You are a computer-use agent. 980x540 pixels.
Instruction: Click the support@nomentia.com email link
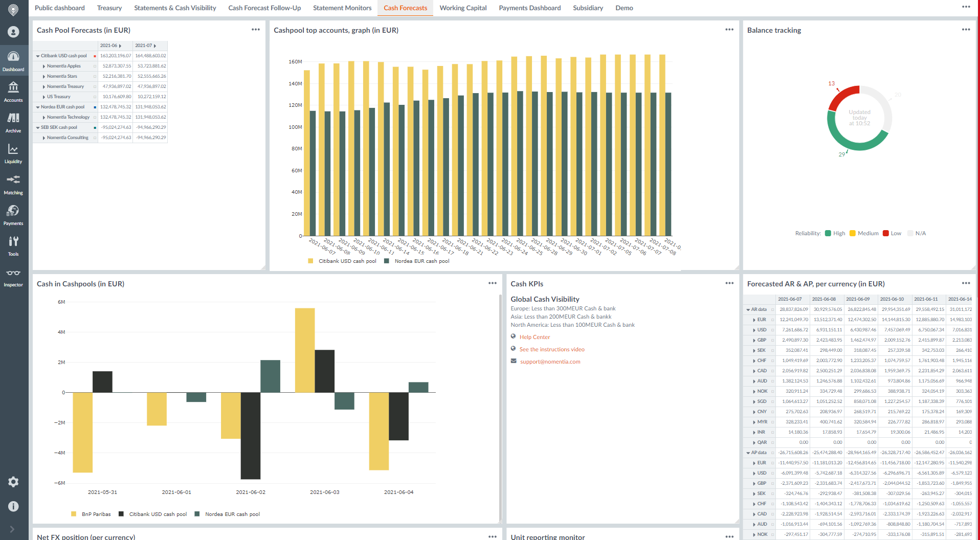point(550,362)
